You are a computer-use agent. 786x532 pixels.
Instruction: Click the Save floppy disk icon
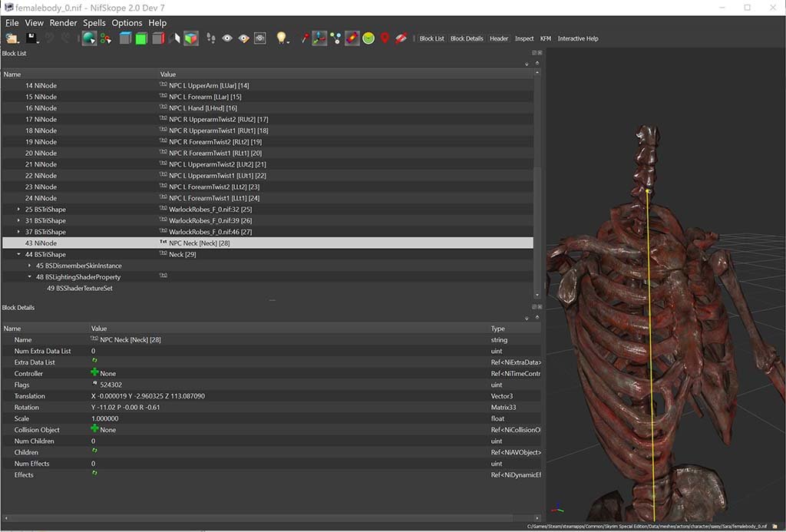[x=31, y=38]
